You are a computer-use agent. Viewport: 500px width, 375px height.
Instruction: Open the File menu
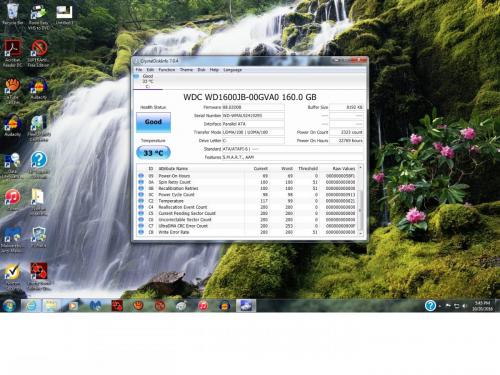pos(139,70)
